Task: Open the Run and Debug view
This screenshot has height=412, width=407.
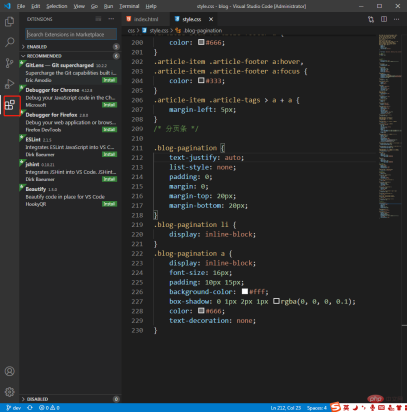Action: click(10, 84)
